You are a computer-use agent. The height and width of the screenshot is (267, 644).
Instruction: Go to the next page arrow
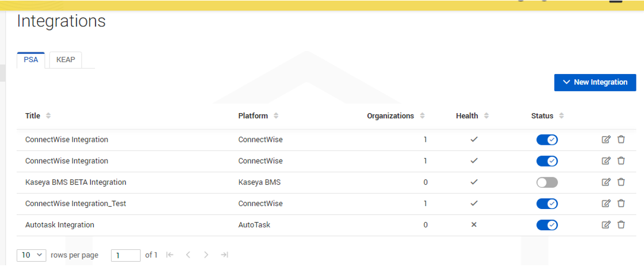[206, 255]
